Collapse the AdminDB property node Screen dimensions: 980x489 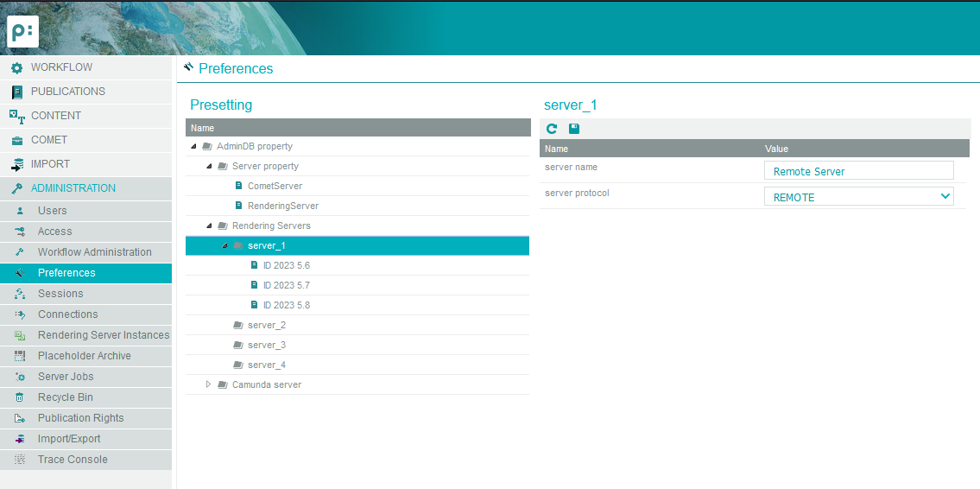pyautogui.click(x=193, y=147)
